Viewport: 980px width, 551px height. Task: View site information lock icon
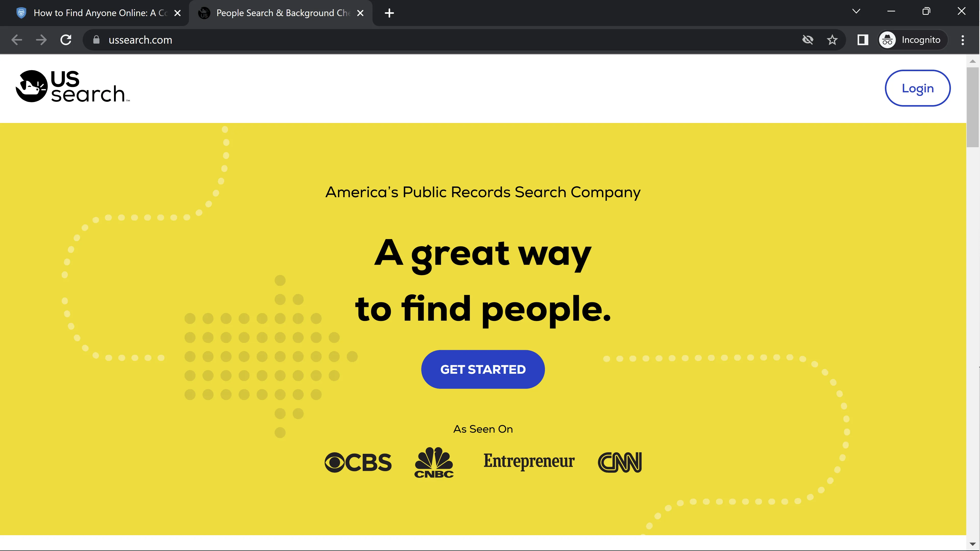(x=96, y=40)
